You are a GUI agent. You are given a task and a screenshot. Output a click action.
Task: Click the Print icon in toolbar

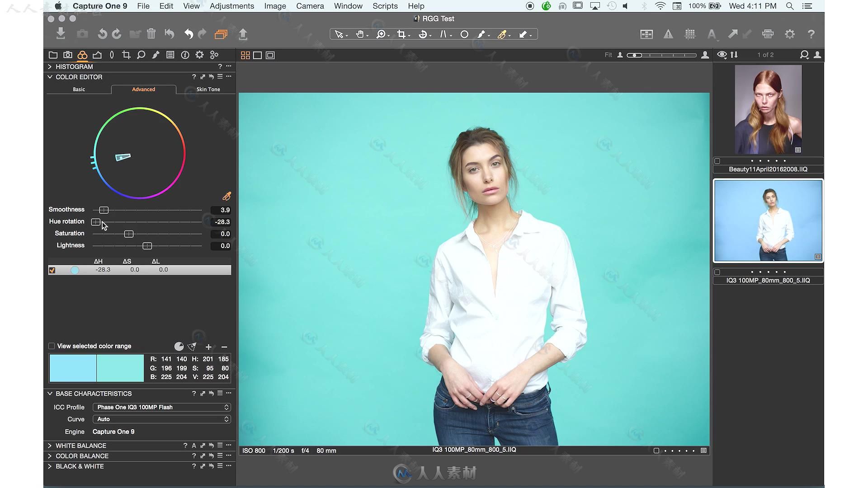(x=768, y=34)
